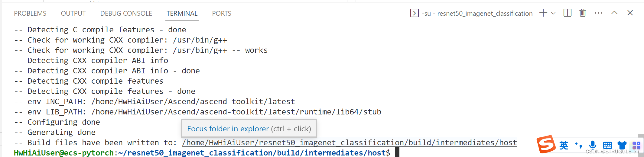Click the terminal shell icon beside -su
644x157 pixels.
[414, 13]
